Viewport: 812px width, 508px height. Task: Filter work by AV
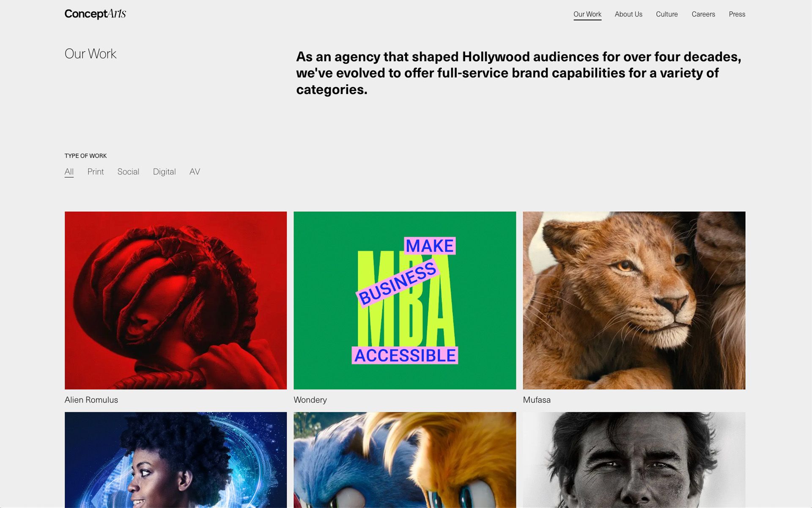pos(195,172)
